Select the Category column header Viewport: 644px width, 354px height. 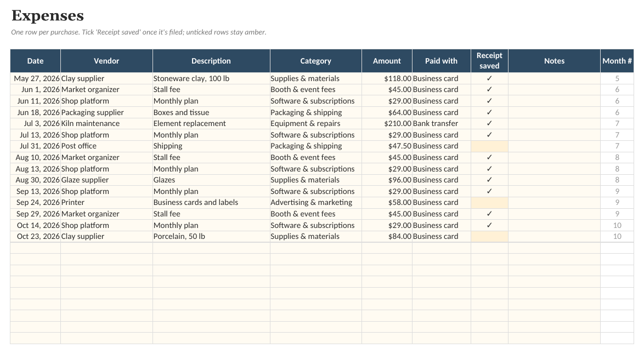316,61
